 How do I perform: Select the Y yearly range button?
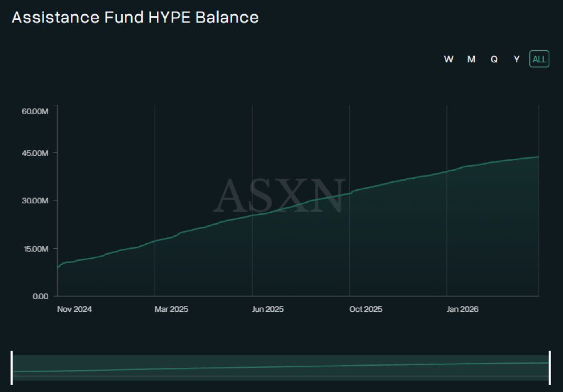coord(517,59)
